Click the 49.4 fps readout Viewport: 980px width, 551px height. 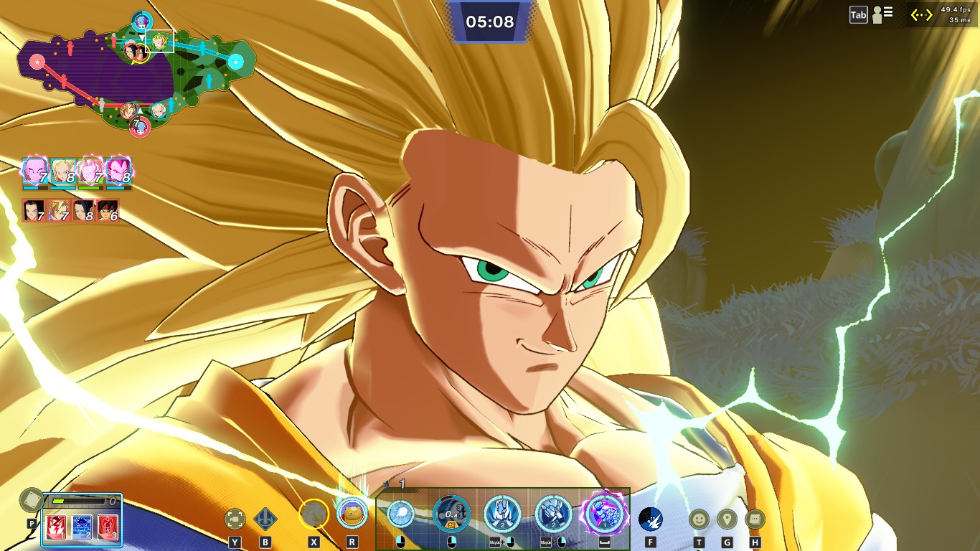[x=955, y=10]
